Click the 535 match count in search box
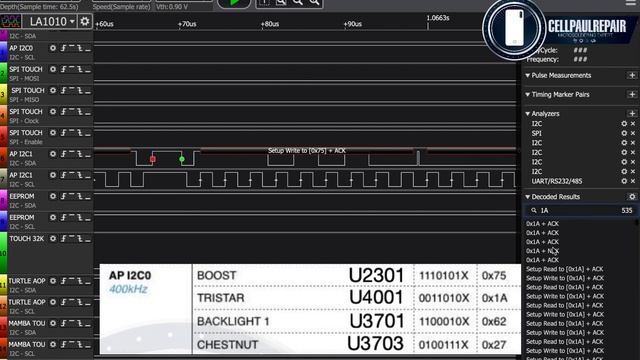The width and height of the screenshot is (640, 360). pos(627,211)
